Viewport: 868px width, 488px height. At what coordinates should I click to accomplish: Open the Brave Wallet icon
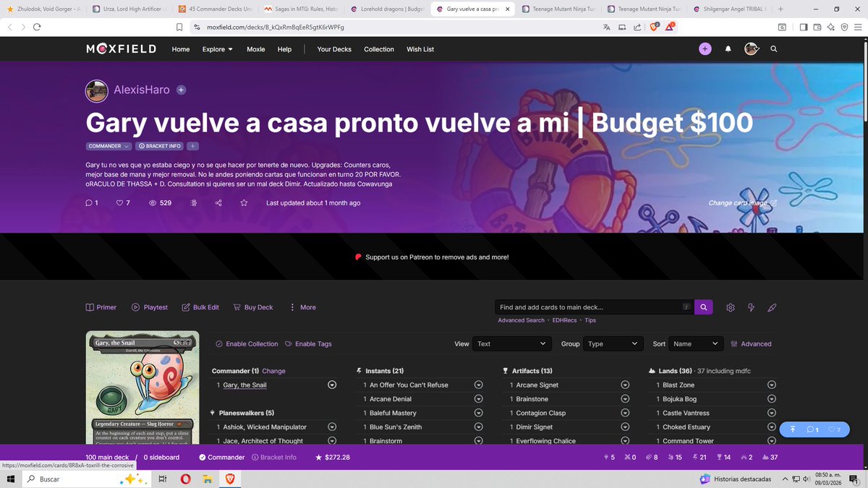click(817, 27)
